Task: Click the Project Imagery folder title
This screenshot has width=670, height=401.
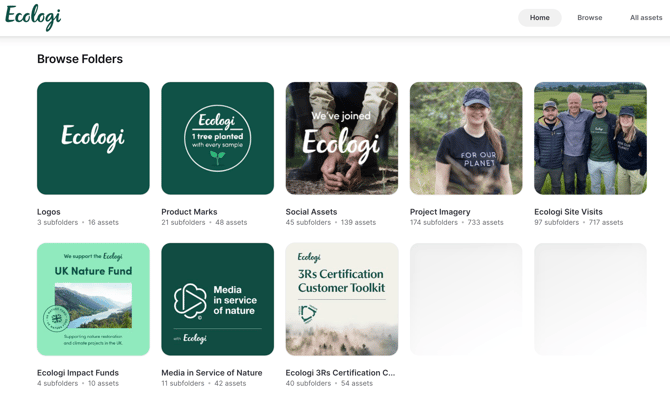Action: [x=440, y=212]
